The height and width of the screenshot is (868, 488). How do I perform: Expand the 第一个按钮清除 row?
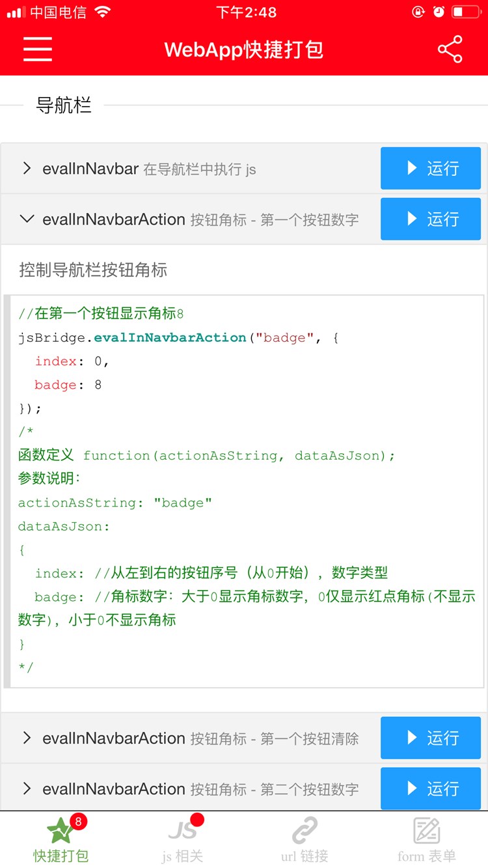pyautogui.click(x=191, y=738)
